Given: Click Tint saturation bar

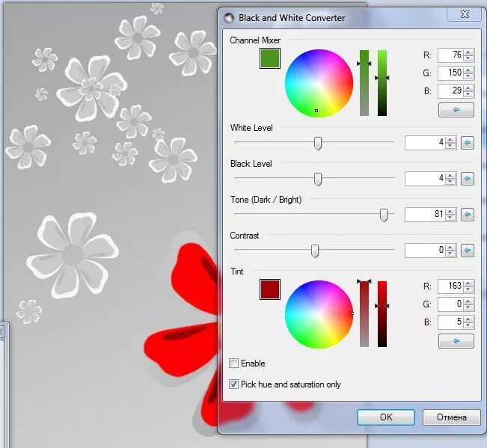Looking at the screenshot, I should pos(364,314).
